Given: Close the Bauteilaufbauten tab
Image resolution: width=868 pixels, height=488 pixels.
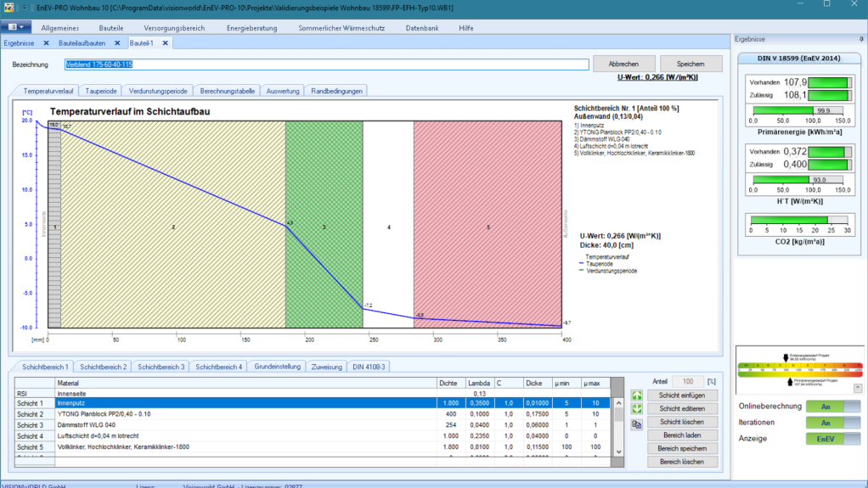Looking at the screenshot, I should (117, 42).
